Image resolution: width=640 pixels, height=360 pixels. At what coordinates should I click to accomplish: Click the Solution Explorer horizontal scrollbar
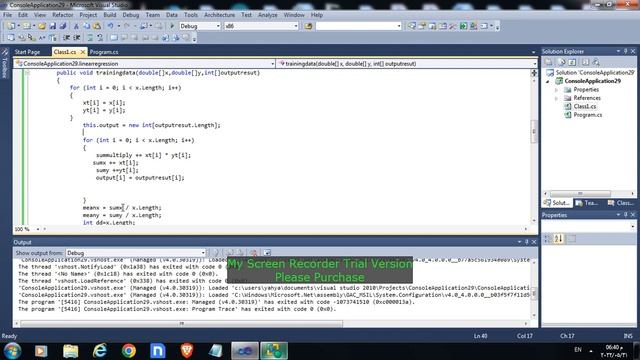pos(580,193)
